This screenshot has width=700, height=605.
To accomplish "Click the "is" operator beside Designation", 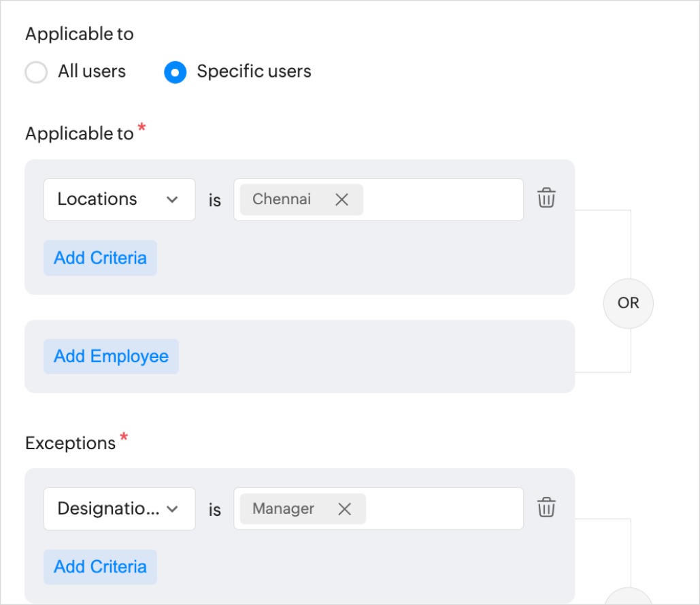I will click(x=215, y=509).
